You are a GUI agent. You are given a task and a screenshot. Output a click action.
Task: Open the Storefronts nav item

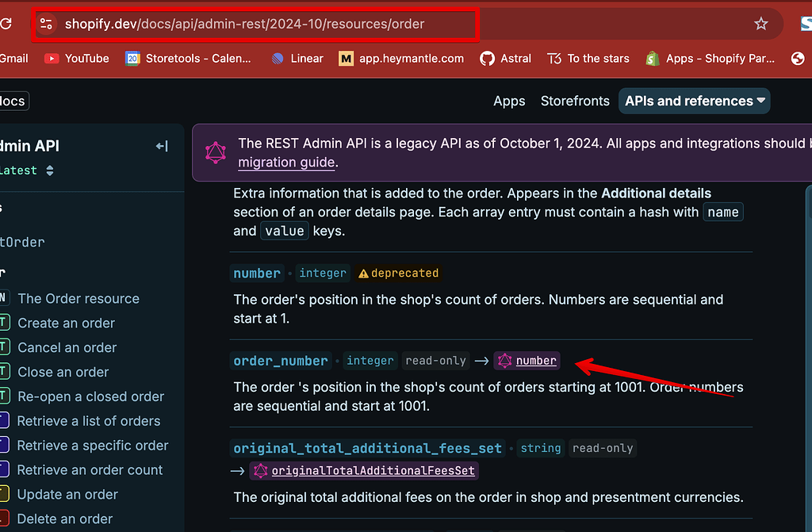point(575,101)
